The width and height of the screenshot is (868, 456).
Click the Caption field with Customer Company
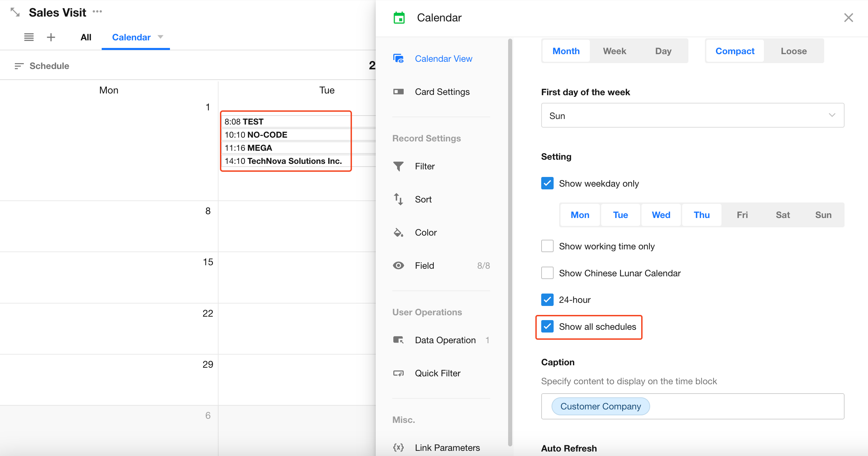pos(692,406)
